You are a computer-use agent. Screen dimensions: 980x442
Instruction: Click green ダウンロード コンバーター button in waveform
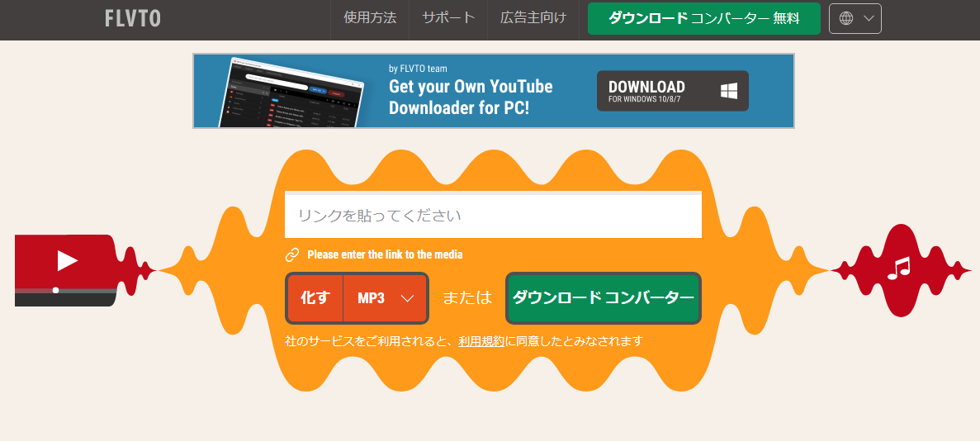(x=604, y=298)
